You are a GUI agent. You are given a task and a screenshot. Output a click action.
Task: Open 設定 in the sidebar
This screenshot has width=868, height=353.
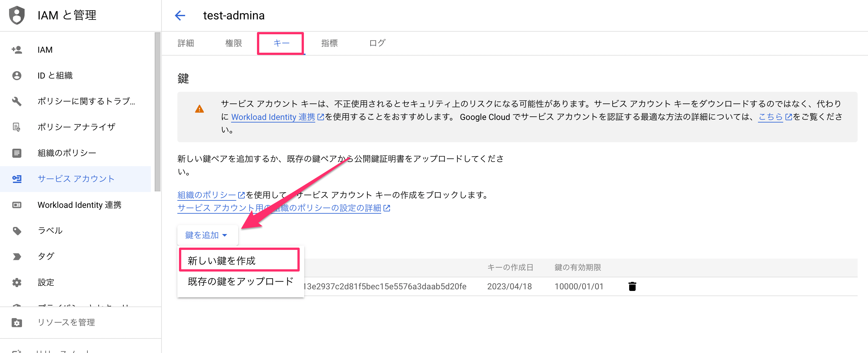pos(75,282)
